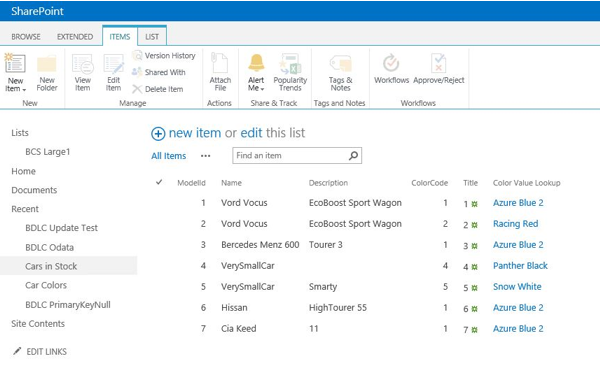Viewport: 600px width, 367px height.
Task: Toggle the select-all checkmark in list header
Action: (x=159, y=182)
